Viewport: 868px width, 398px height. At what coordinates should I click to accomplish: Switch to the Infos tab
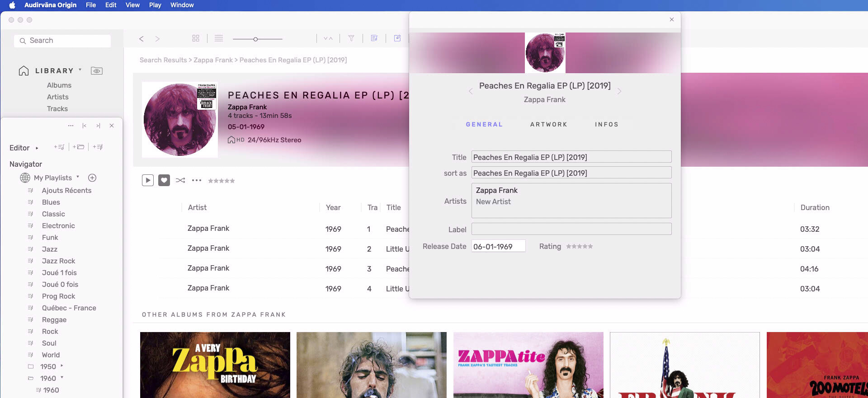607,124
